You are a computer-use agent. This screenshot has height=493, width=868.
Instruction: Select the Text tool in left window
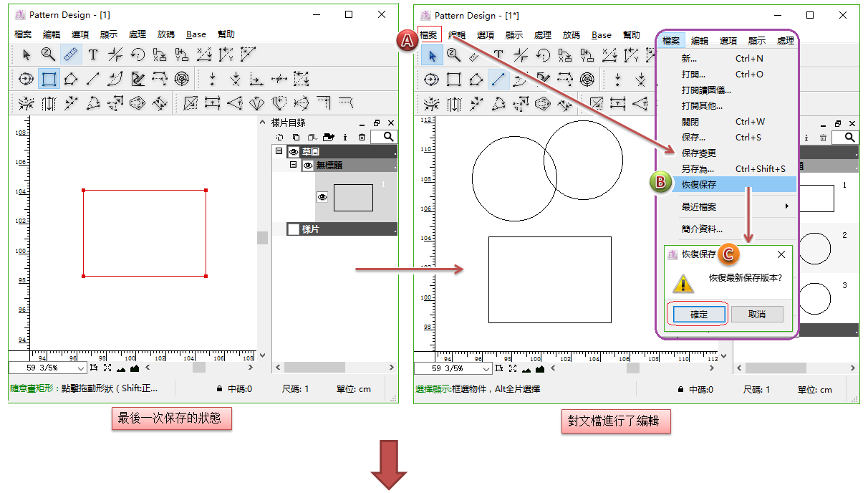92,54
